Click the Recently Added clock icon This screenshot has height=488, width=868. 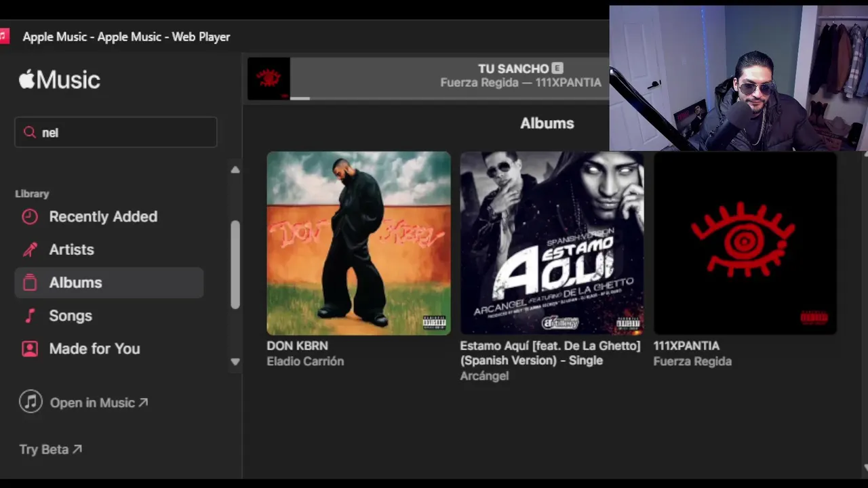coord(30,217)
